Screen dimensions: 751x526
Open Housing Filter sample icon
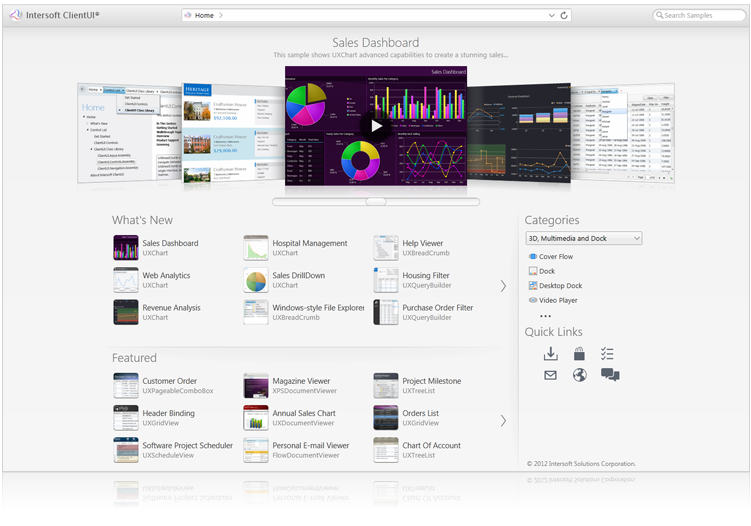click(x=386, y=280)
